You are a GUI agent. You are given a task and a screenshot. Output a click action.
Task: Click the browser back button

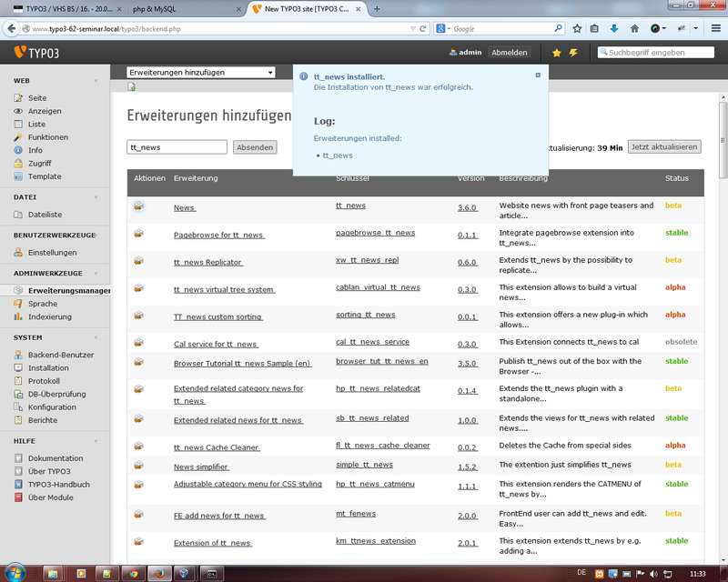coord(12,29)
